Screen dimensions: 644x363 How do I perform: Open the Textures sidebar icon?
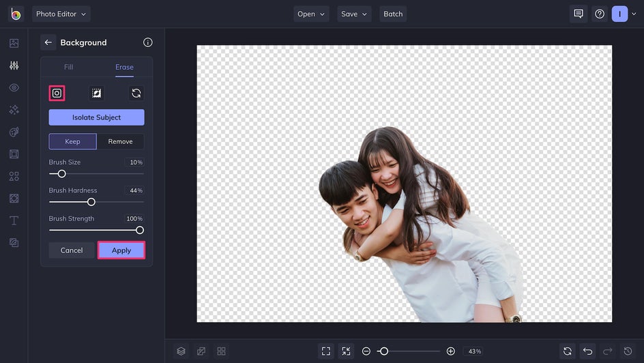(14, 243)
